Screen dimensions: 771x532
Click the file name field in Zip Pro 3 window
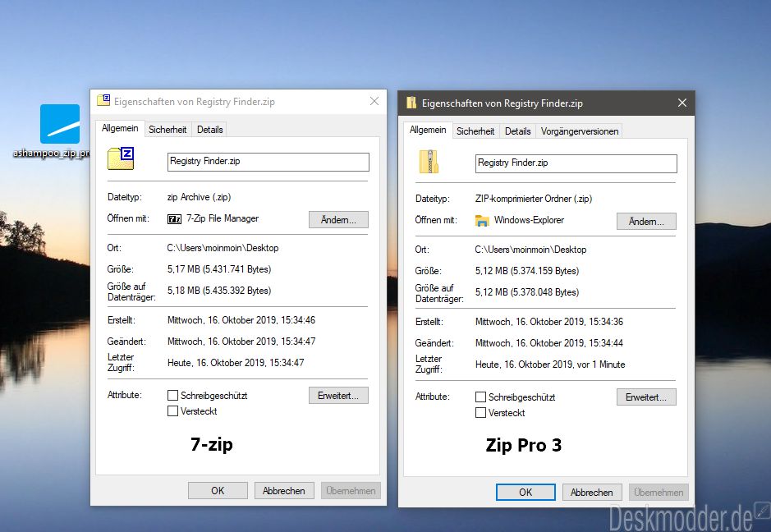(x=576, y=163)
